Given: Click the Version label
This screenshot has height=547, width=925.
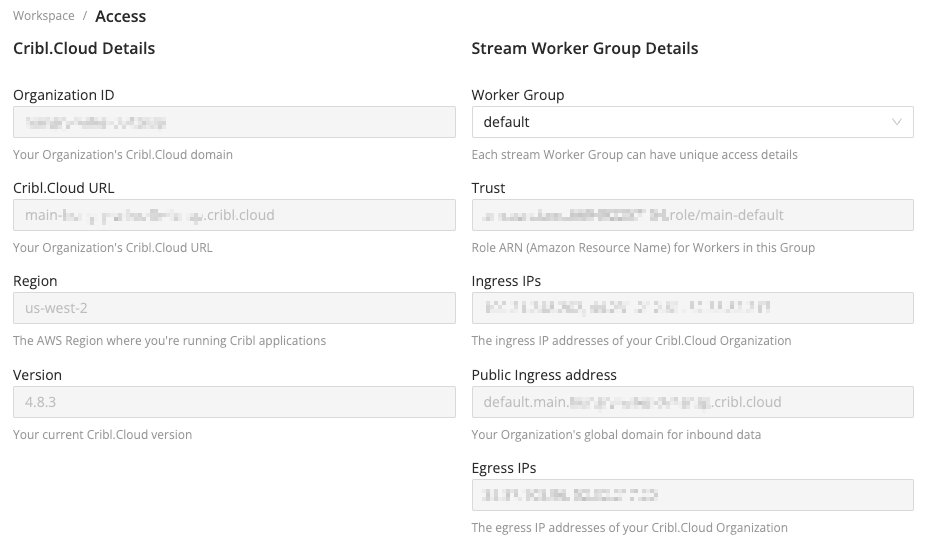Looking at the screenshot, I should tap(37, 375).
